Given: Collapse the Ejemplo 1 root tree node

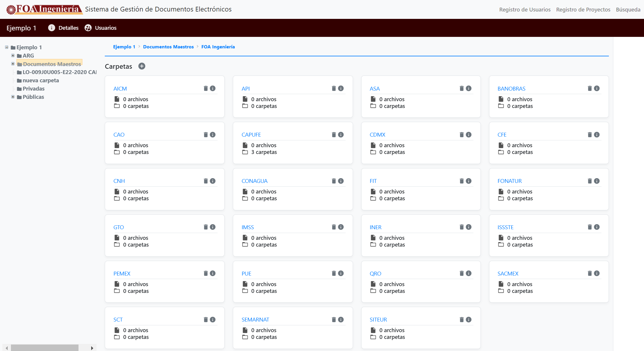Looking at the screenshot, I should click(6, 47).
